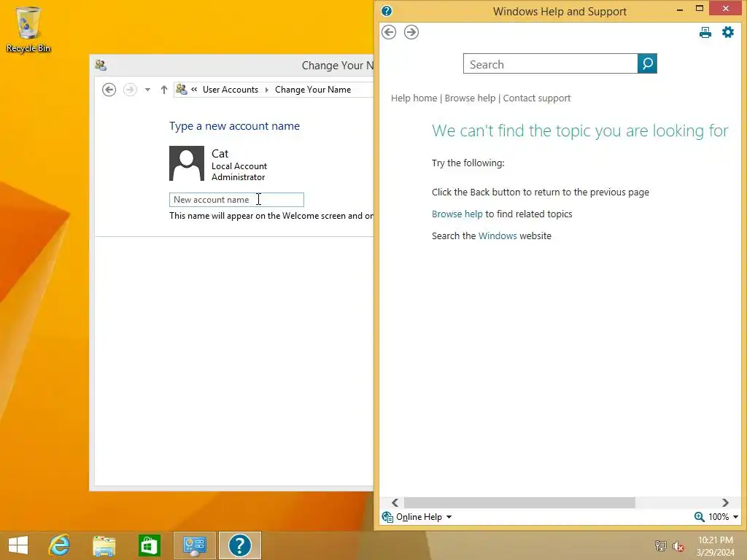Open recent locations dropdown in Change Your Name
The image size is (747, 560).
pyautogui.click(x=147, y=90)
